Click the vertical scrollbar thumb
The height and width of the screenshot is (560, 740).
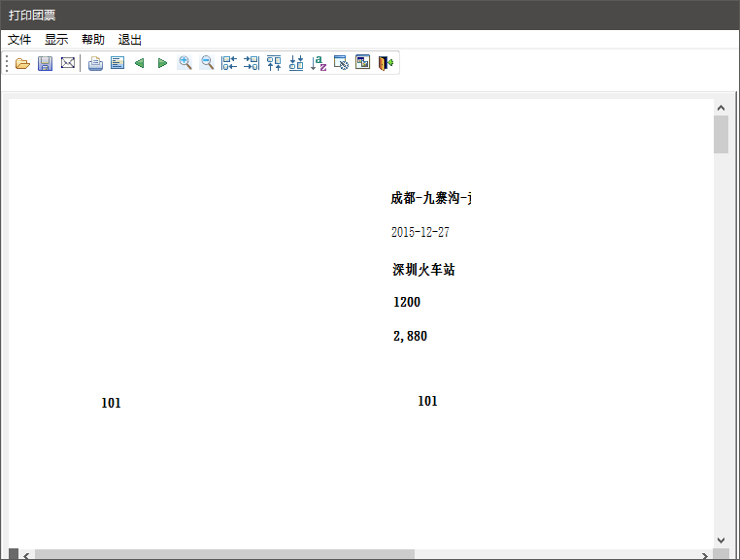coord(721,135)
